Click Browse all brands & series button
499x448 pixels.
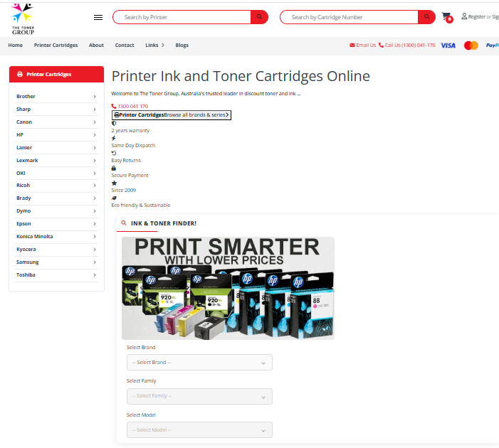[172, 114]
